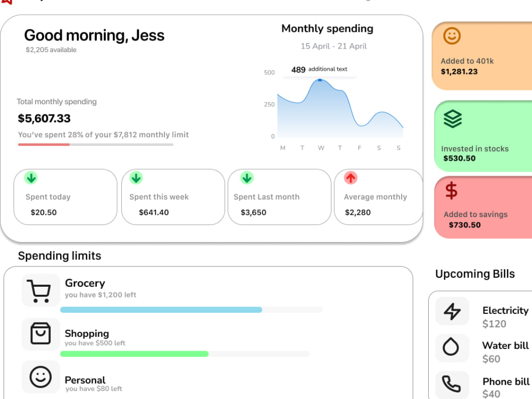The height and width of the screenshot is (399, 532).
Task: Click the $120 electricity amount
Action: click(494, 324)
